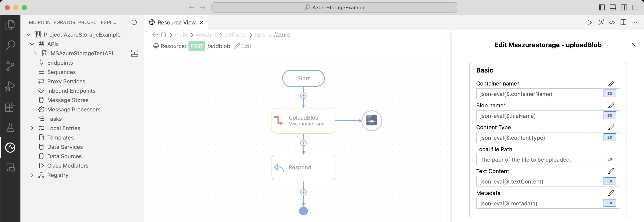Toggle bottom panel layout icon

(613, 7)
